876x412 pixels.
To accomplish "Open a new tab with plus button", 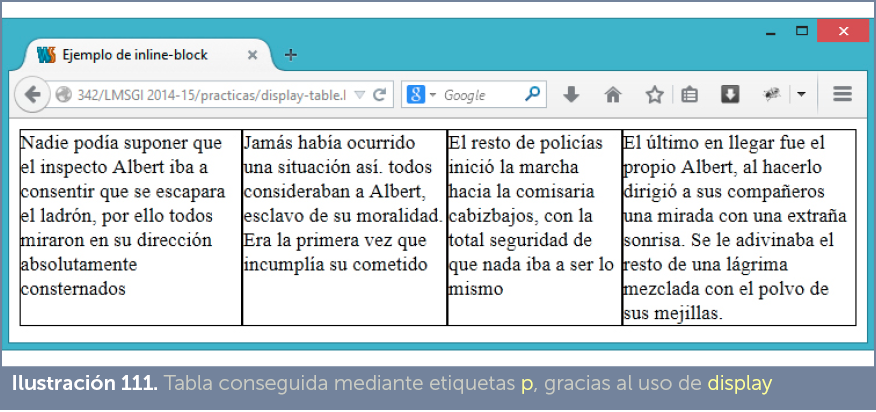I will point(291,55).
